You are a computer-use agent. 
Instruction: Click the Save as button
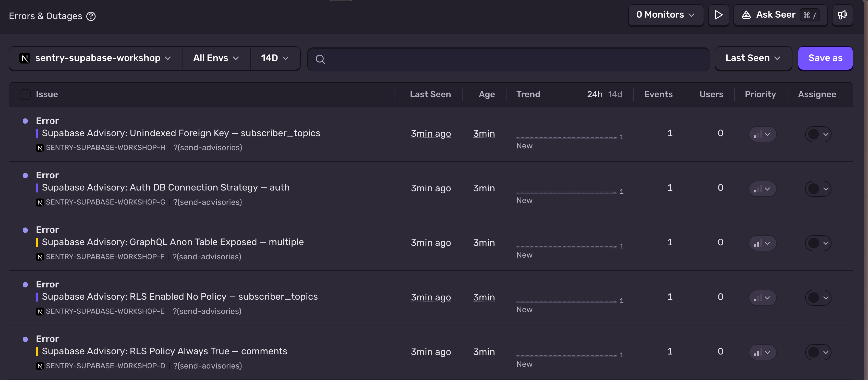coord(825,58)
